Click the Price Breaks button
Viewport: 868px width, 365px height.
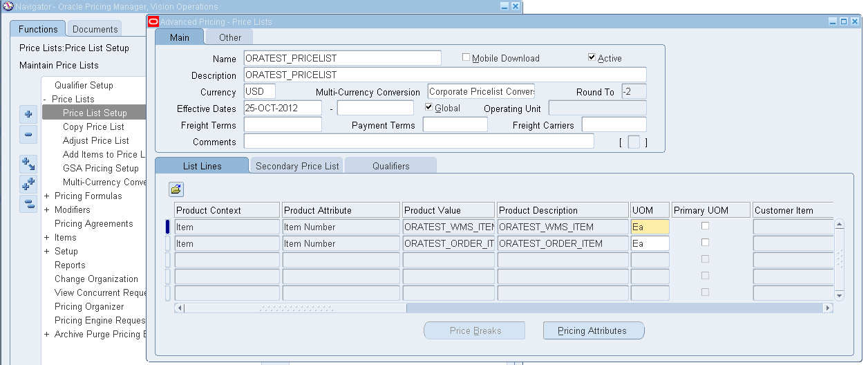pos(475,330)
